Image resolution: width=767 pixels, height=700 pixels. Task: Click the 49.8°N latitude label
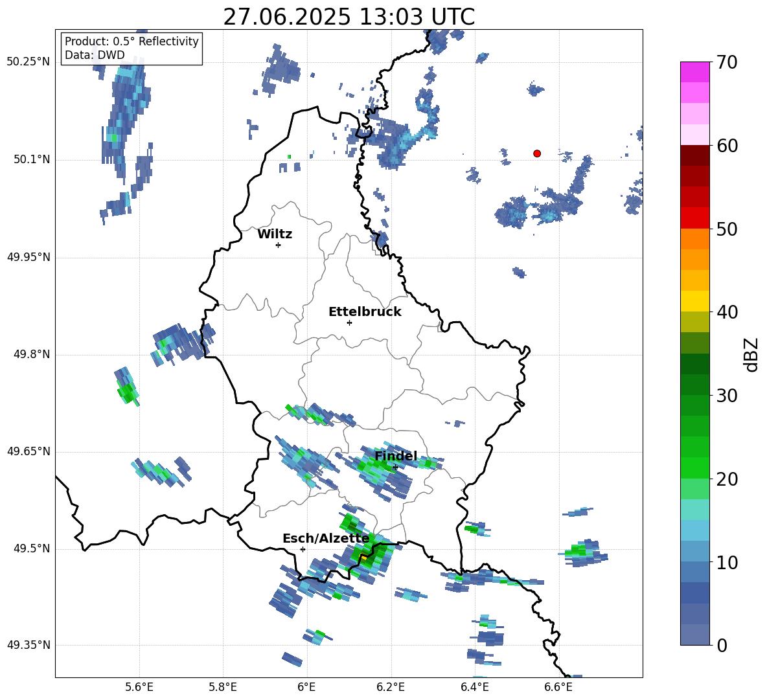click(32, 354)
